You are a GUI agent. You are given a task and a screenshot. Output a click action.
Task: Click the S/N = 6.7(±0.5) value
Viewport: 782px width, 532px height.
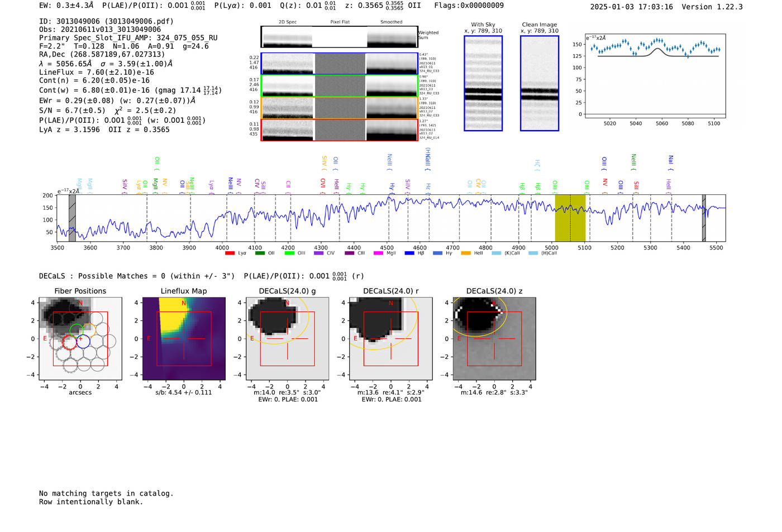click(72, 111)
